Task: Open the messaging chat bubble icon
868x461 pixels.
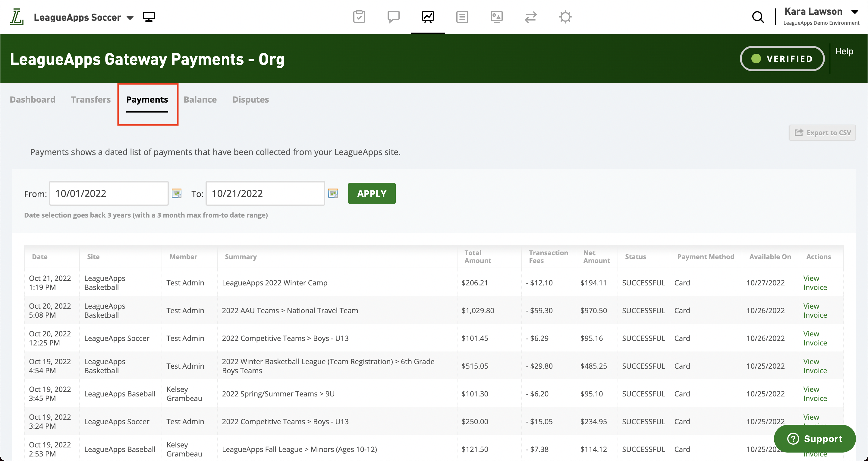Action: 394,17
